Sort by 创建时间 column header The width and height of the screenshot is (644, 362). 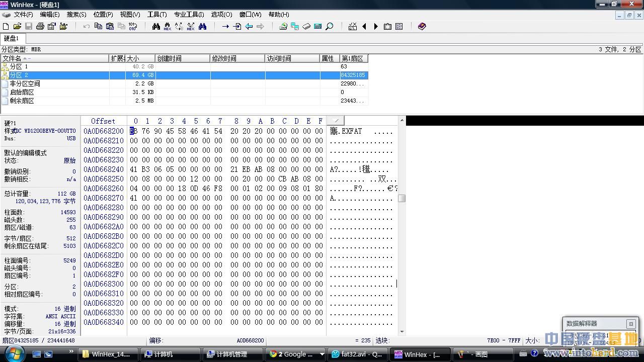coord(183,58)
